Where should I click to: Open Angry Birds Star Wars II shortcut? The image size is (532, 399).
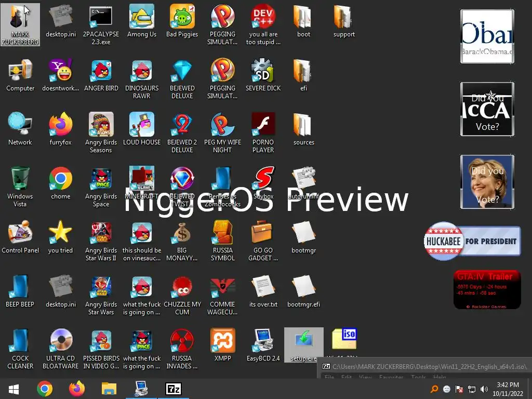click(101, 241)
